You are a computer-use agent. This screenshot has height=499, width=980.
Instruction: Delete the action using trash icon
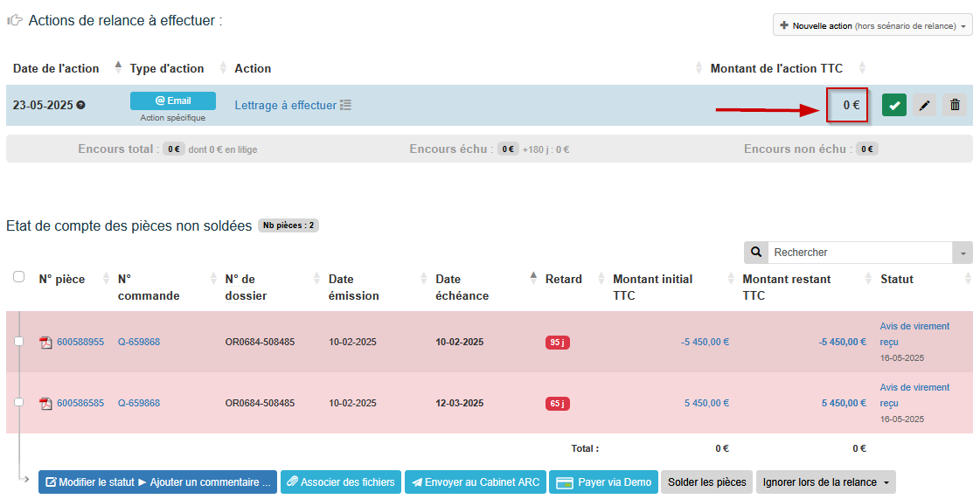(x=955, y=106)
